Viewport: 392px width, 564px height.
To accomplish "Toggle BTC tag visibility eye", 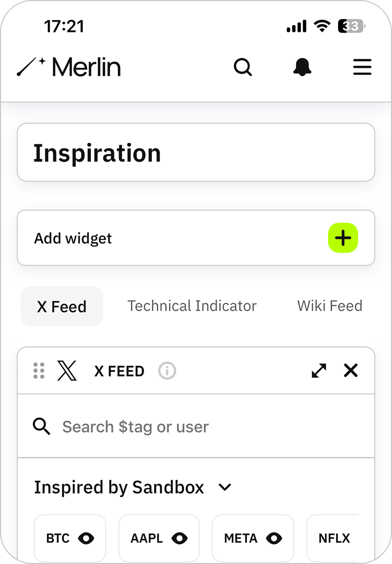I will click(x=86, y=538).
